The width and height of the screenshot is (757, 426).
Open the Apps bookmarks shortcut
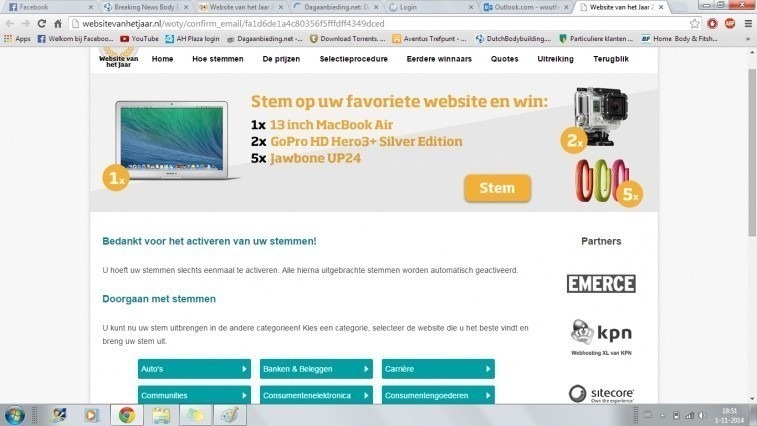(x=17, y=39)
